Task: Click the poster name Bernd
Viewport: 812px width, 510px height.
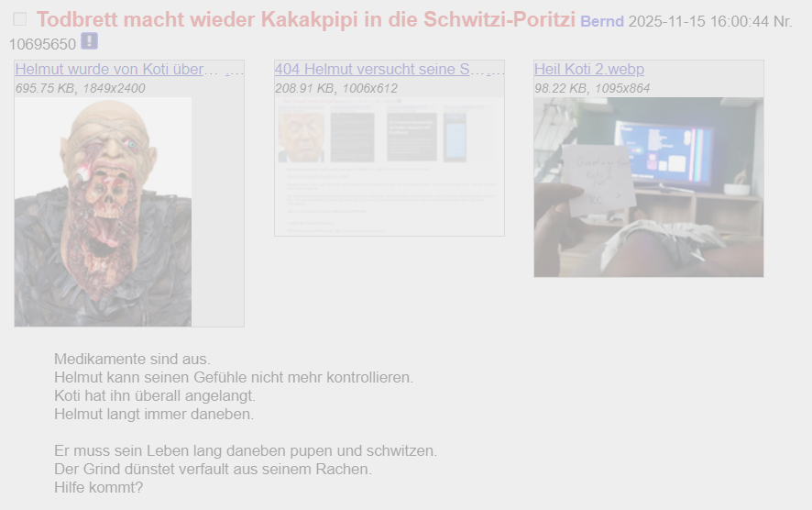Action: (x=601, y=21)
